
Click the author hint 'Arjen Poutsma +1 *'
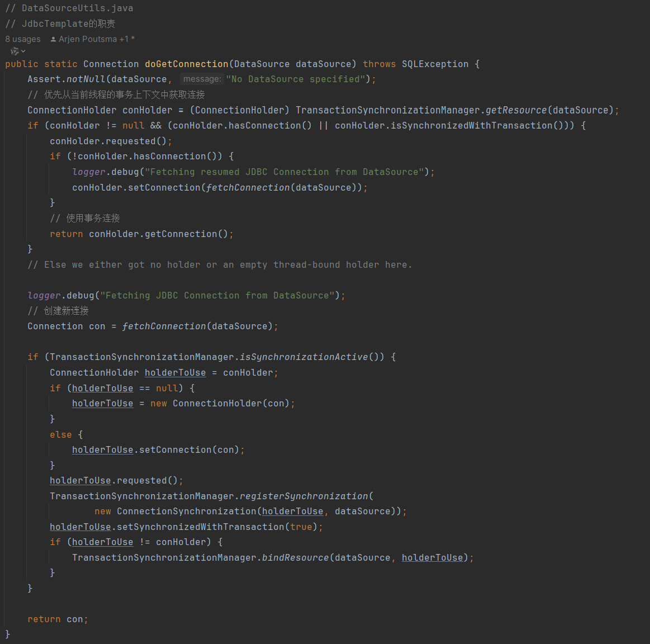(x=97, y=39)
